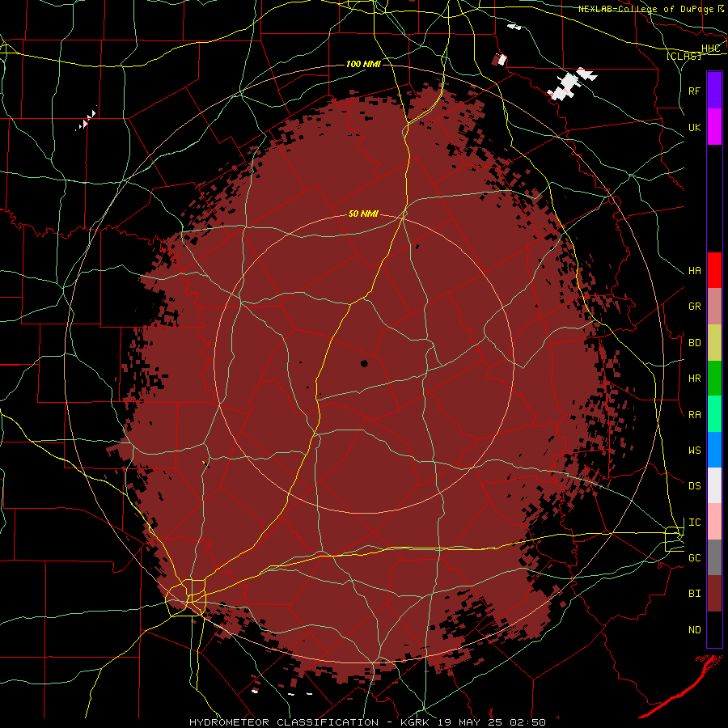Image resolution: width=728 pixels, height=728 pixels.
Task: Click the dark green HR legend swatch
Action: [714, 379]
